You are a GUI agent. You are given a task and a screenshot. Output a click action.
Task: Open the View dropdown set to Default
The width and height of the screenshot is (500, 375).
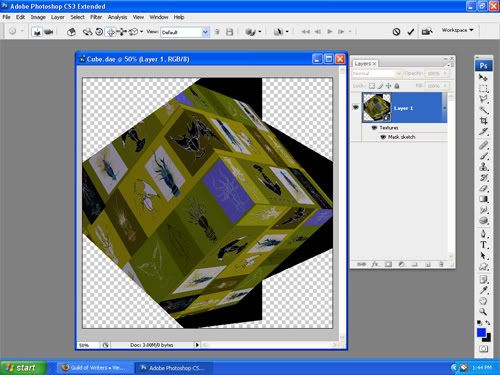tap(185, 32)
